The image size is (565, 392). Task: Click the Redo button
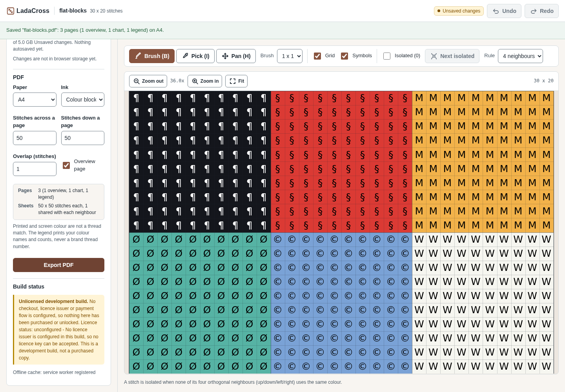(x=541, y=11)
